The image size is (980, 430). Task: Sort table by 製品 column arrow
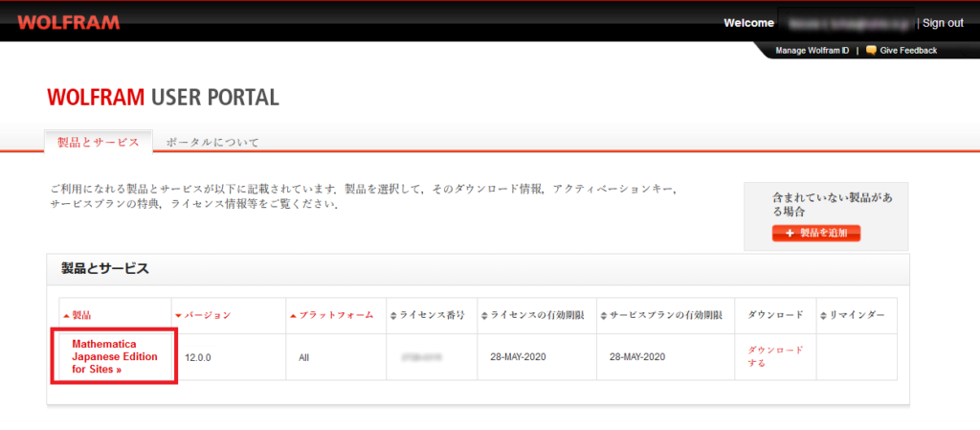pos(66,315)
